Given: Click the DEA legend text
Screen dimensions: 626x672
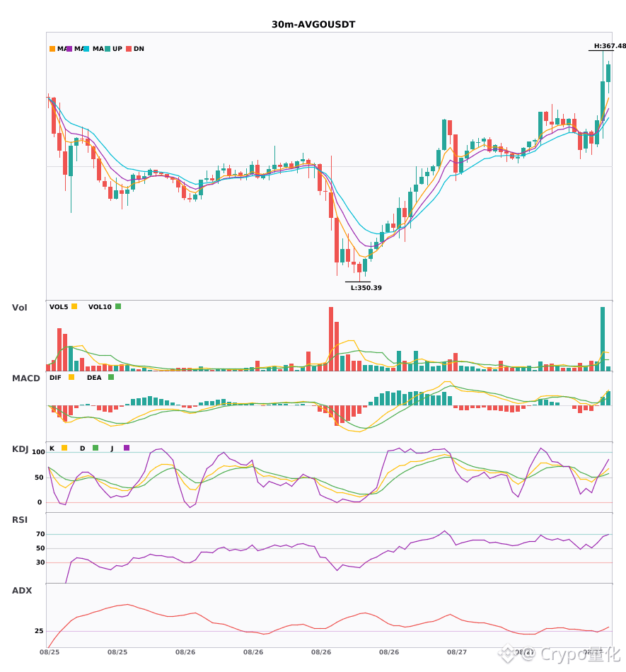Looking at the screenshot, I should click(94, 378).
